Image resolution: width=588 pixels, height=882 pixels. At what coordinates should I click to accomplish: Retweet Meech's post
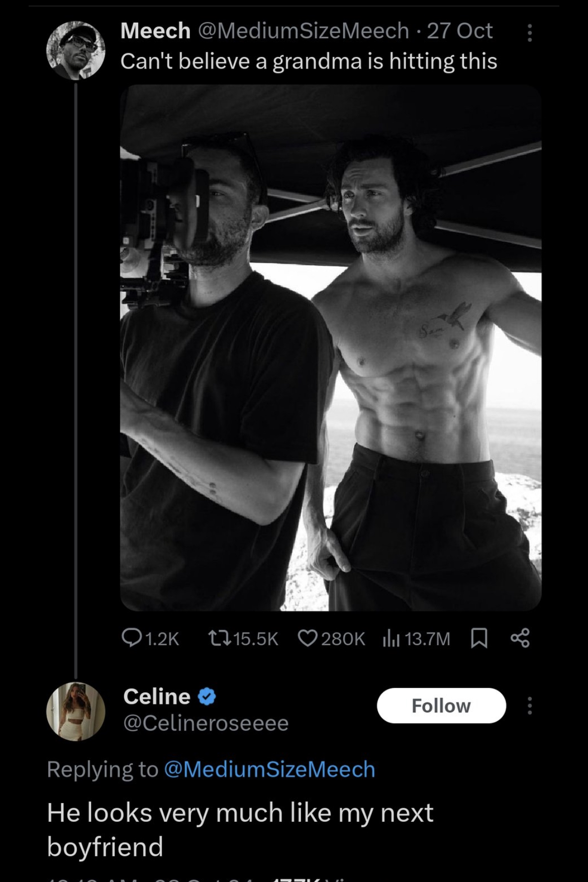coord(219,639)
